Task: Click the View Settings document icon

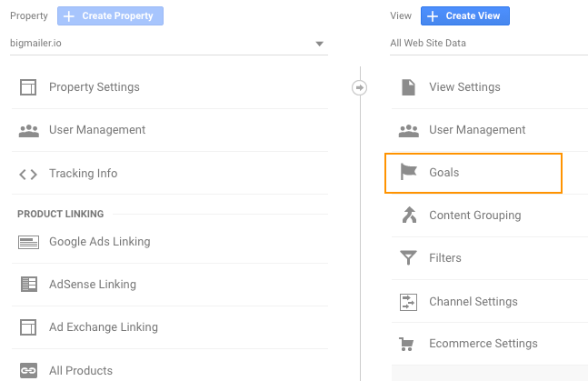Action: 408,87
